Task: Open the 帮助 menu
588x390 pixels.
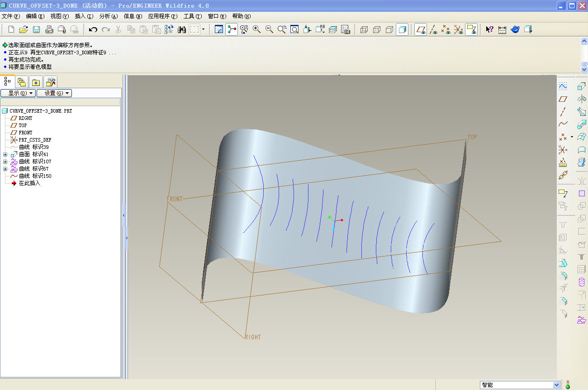Action: coord(242,16)
